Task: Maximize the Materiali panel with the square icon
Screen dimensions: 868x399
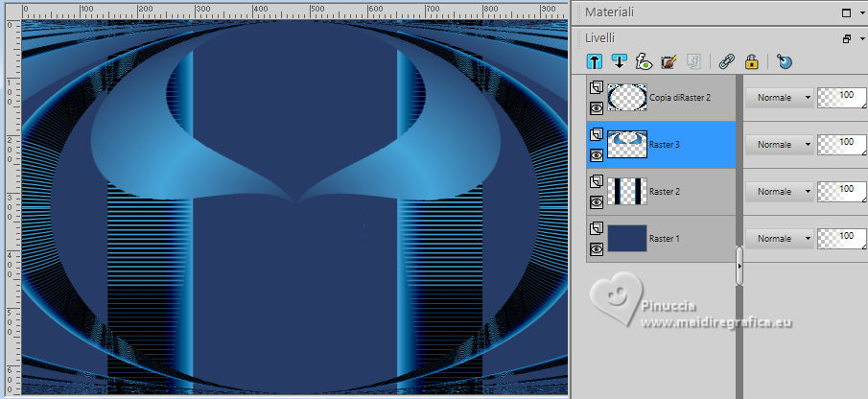Action: click(x=846, y=12)
